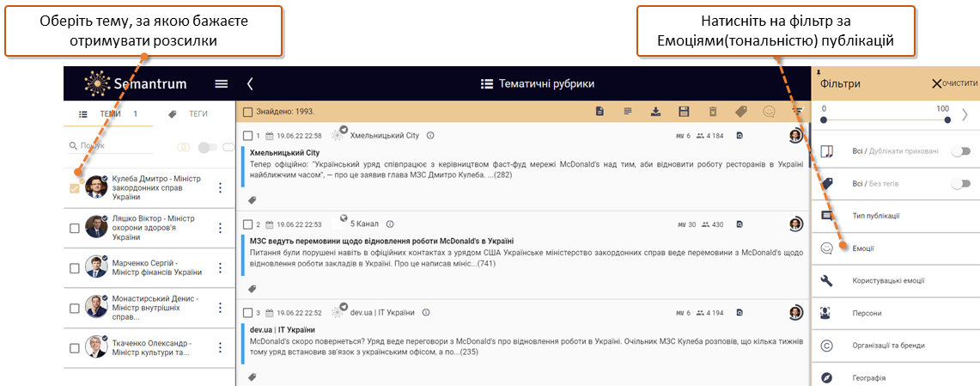
Task: Click the globe source icon for 5 Канал
Action: point(343,218)
